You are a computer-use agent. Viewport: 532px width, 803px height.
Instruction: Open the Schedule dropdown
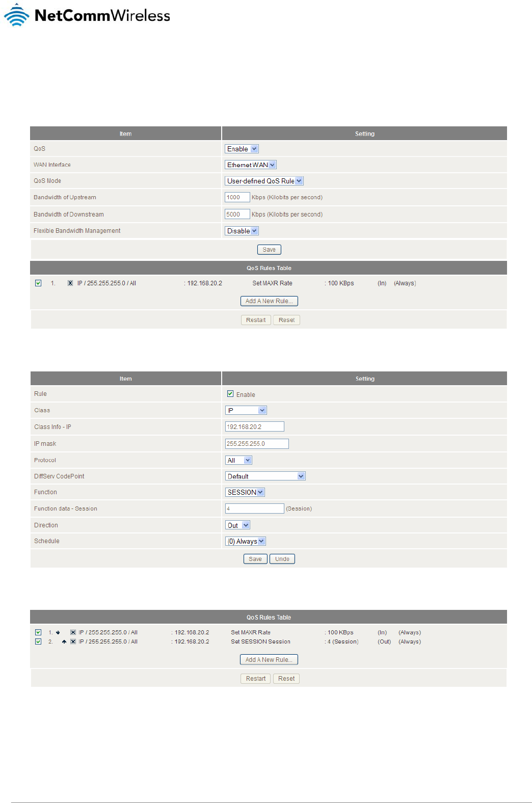tap(246, 541)
